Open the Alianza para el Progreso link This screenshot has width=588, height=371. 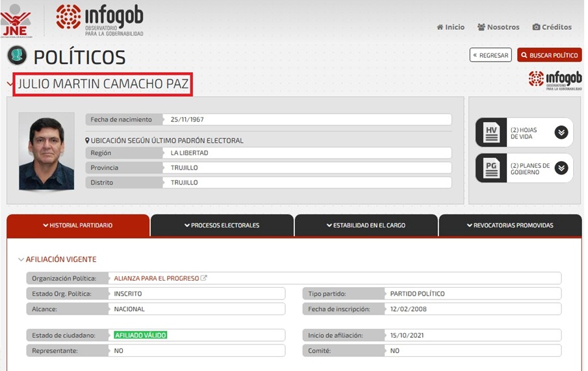(x=156, y=278)
